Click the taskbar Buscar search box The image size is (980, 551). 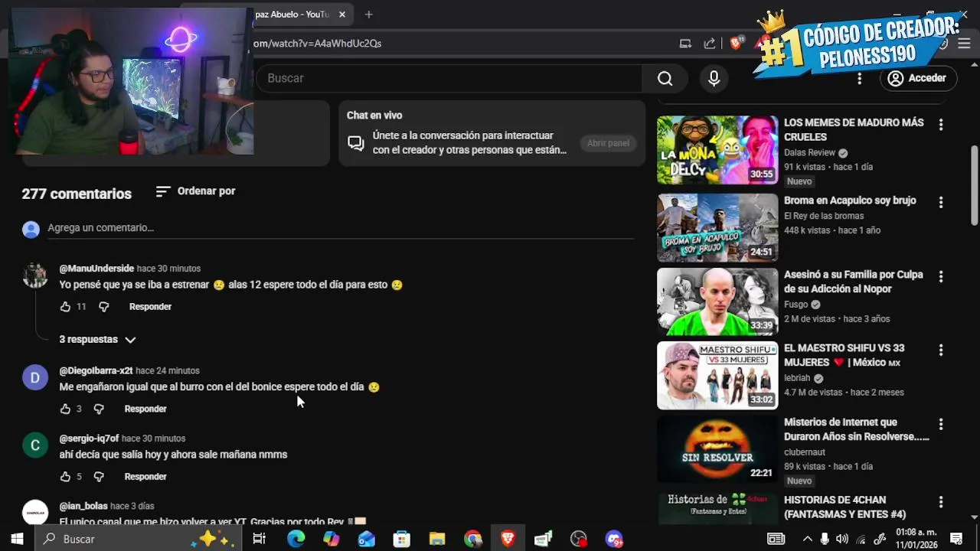tap(138, 539)
